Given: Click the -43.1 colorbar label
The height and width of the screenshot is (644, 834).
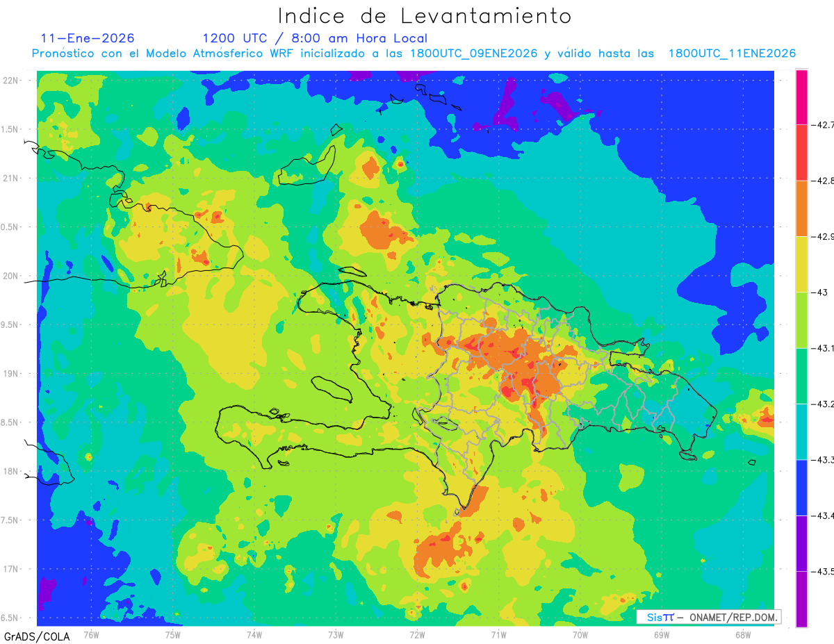Looking at the screenshot, I should [x=822, y=348].
